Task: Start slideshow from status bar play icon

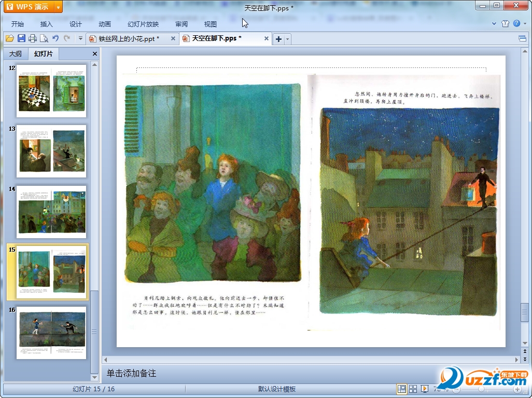Action: coord(424,389)
